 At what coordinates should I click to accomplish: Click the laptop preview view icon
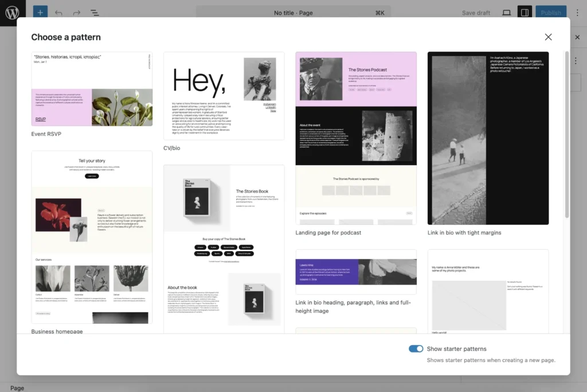[x=506, y=13]
